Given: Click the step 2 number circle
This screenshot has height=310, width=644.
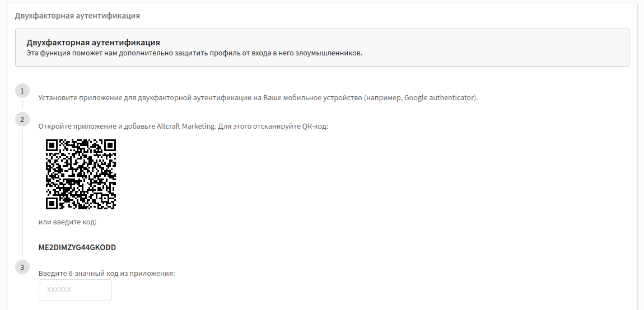Looking at the screenshot, I should coord(22,120).
